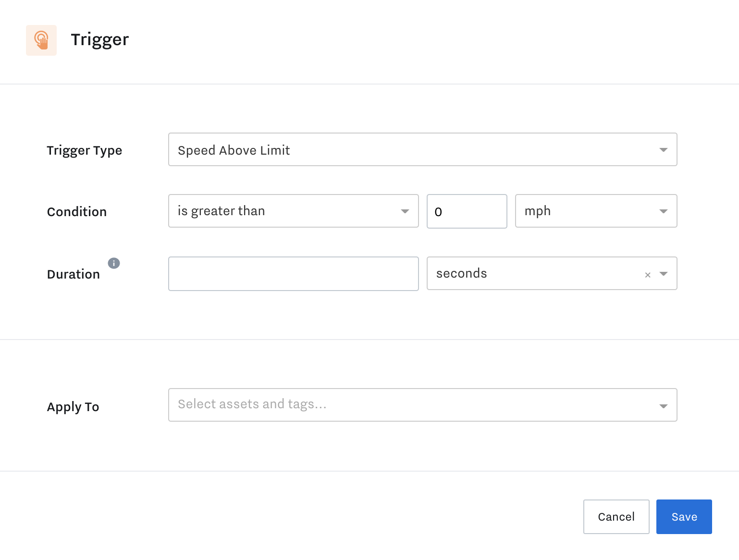Click the orange Trigger touch icon
The image size is (739, 560).
coord(41,40)
